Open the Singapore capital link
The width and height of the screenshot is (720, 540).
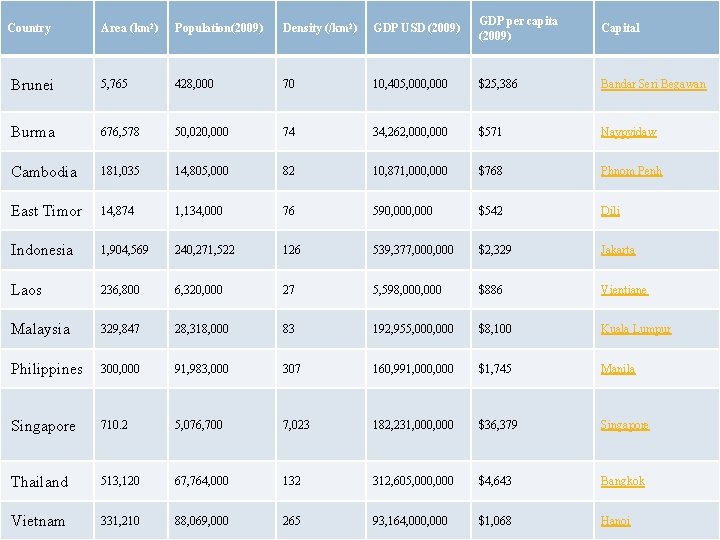click(x=624, y=425)
